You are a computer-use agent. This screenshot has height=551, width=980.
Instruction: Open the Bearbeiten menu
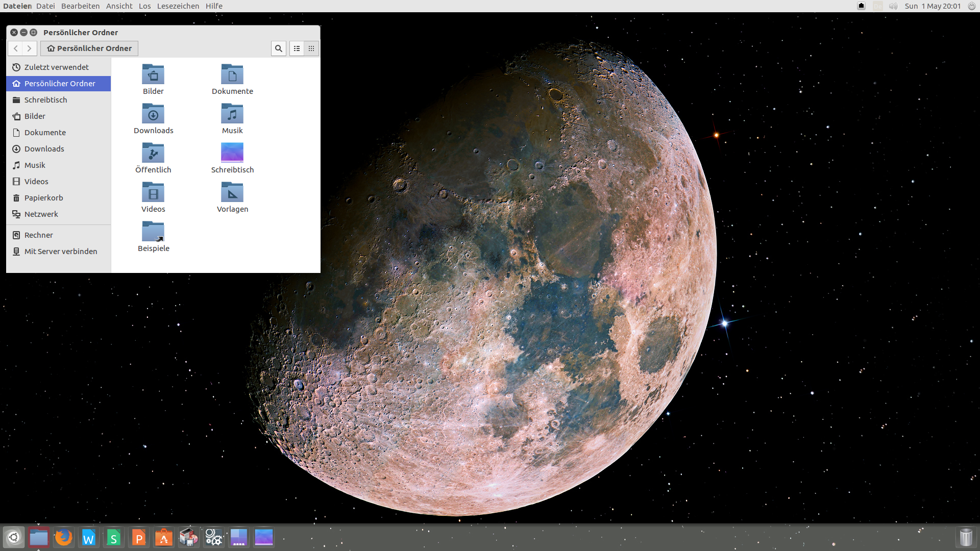[80, 6]
